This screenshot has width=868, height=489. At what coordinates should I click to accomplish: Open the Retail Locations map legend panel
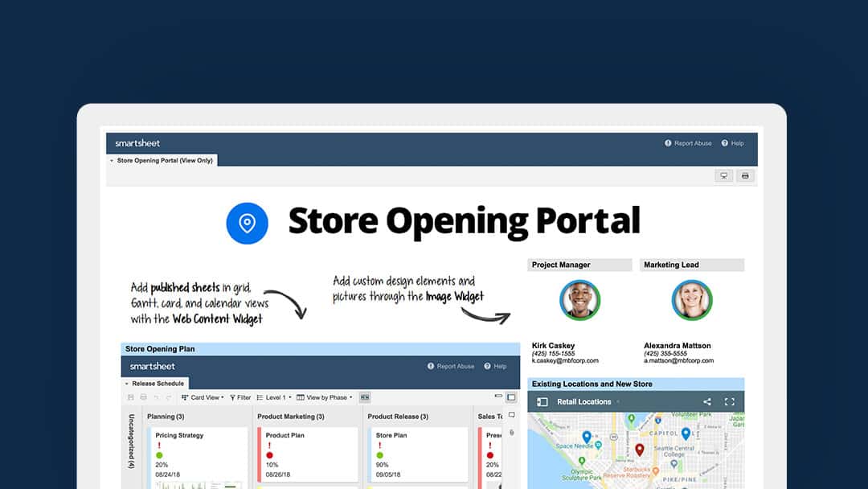(x=542, y=401)
